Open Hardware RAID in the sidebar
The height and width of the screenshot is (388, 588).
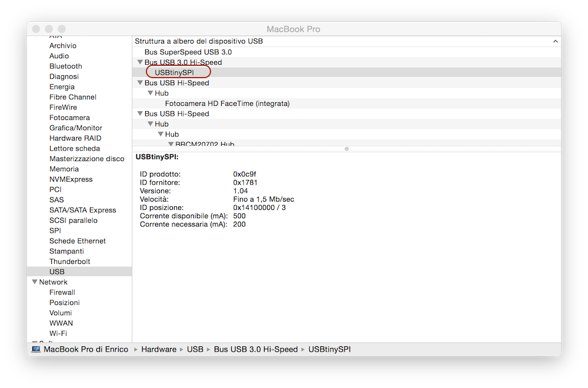[x=75, y=138]
